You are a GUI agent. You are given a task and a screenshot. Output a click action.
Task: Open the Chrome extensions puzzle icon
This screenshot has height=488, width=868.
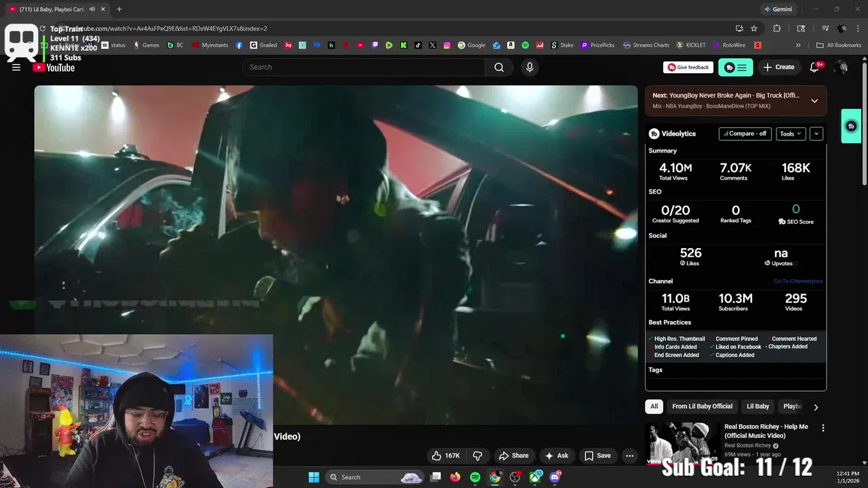[x=777, y=28]
